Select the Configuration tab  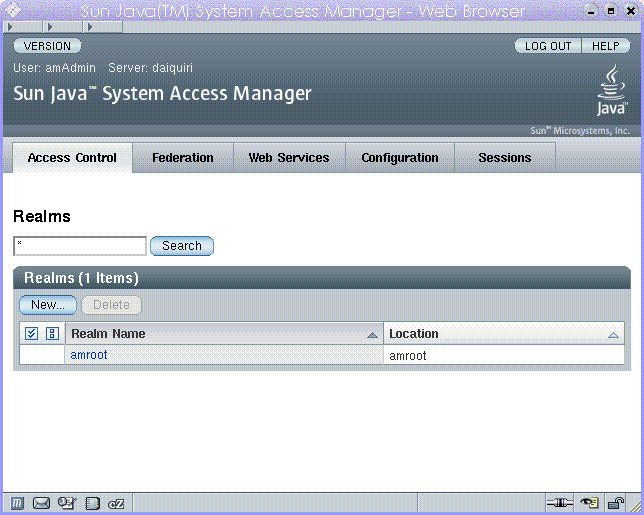[x=400, y=158]
